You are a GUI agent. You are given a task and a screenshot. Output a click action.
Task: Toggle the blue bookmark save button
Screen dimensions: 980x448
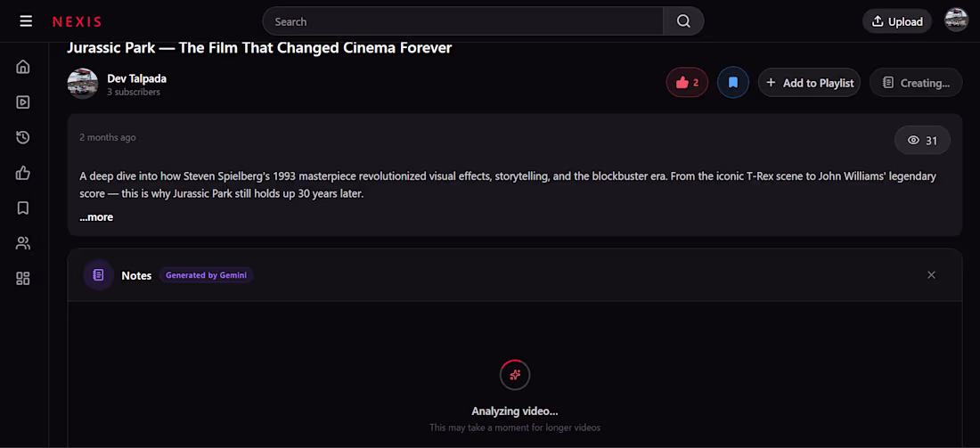733,83
